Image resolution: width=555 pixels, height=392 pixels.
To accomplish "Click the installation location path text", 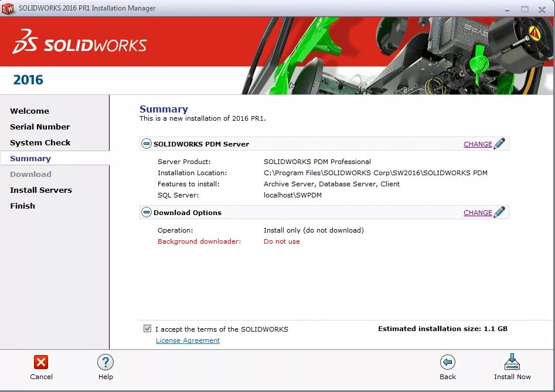I will pos(376,173).
